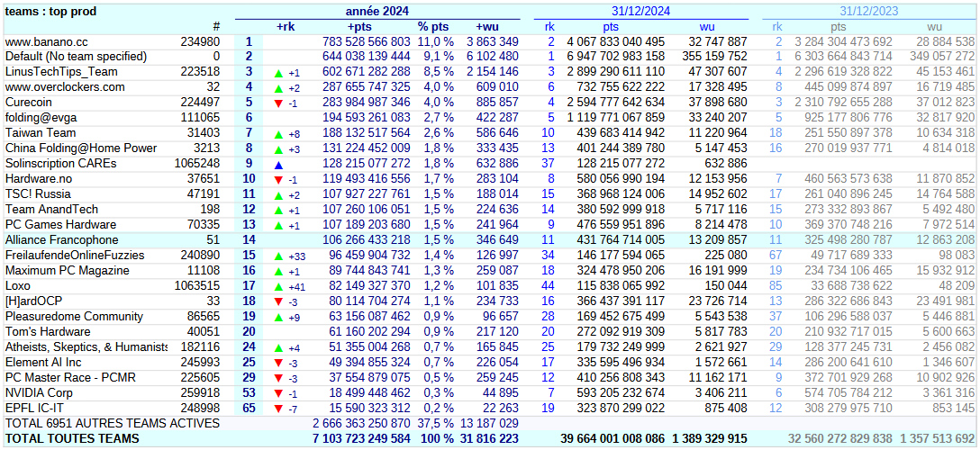Click the green arrow beside Loxo's +41

tap(278, 286)
